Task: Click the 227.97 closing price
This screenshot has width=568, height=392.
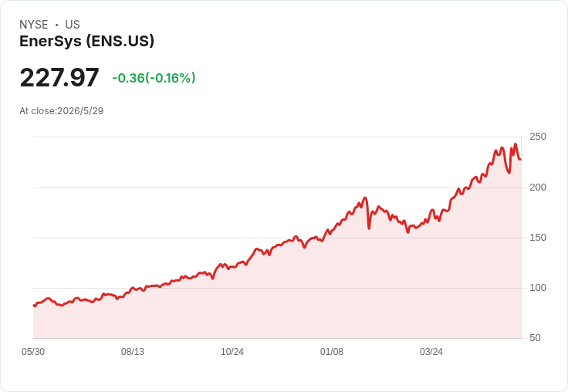Action: coord(59,77)
